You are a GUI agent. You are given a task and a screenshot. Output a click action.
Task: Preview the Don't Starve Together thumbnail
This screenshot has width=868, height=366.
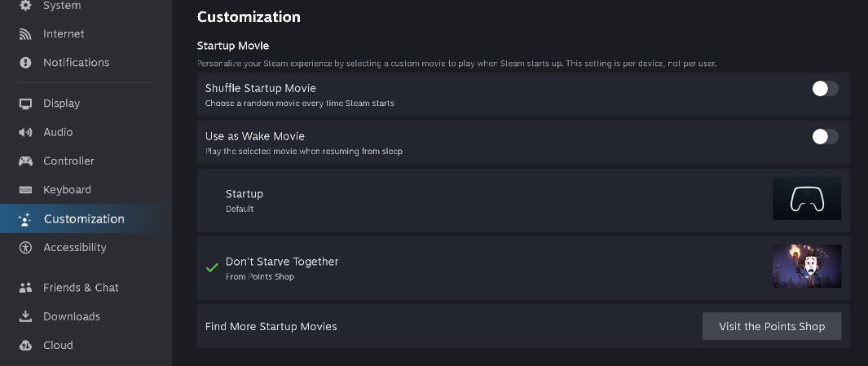(807, 267)
